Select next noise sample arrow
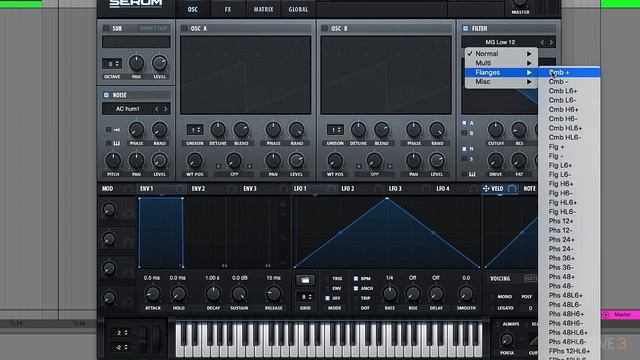This screenshot has height=360, width=640. tap(165, 109)
